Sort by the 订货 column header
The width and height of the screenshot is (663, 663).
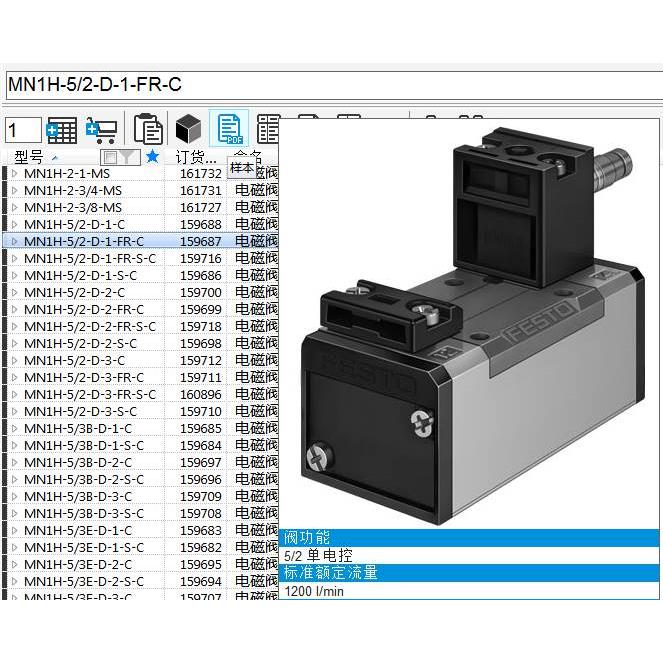point(196,157)
